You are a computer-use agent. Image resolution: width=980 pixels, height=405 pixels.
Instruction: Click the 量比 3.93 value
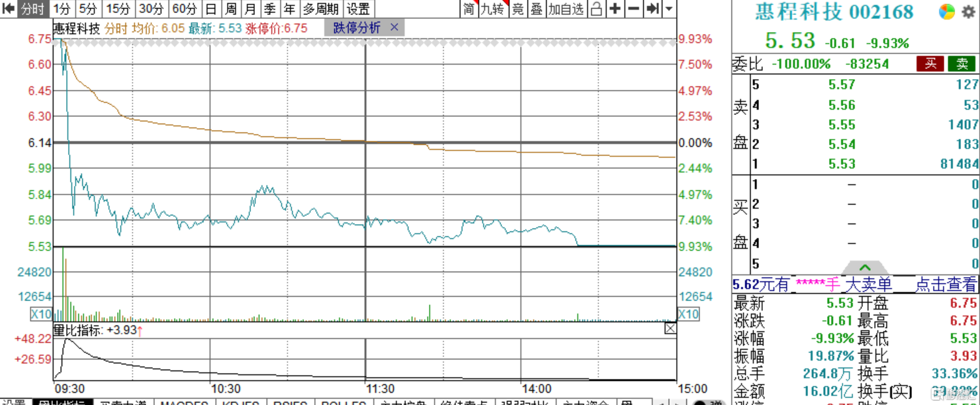(964, 357)
